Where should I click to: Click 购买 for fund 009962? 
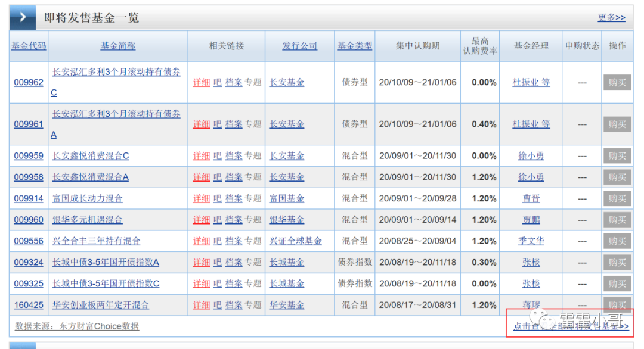tap(617, 82)
